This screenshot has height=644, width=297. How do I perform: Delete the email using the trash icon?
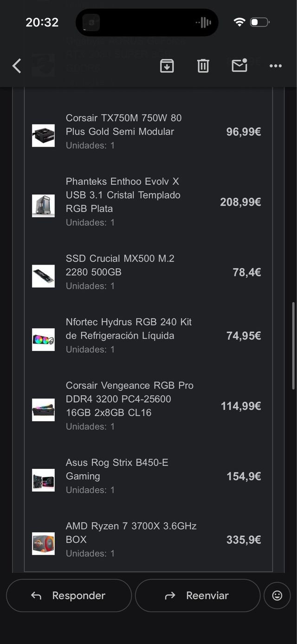(203, 66)
